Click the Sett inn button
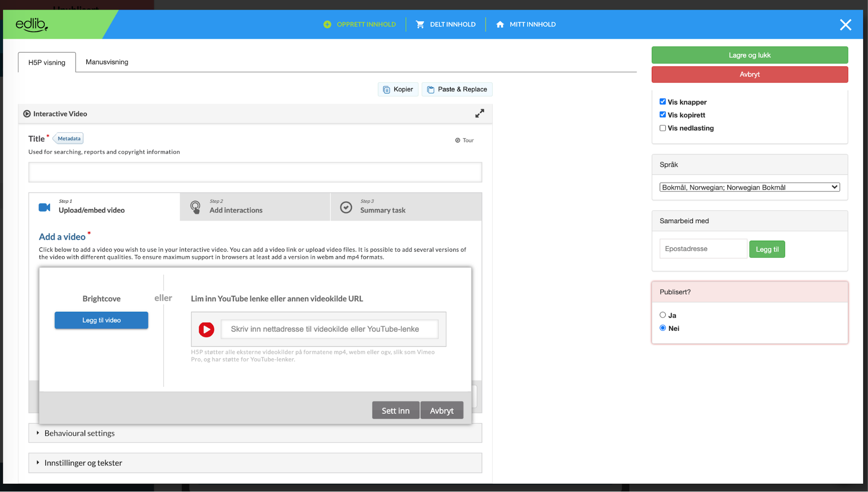 [x=396, y=410]
